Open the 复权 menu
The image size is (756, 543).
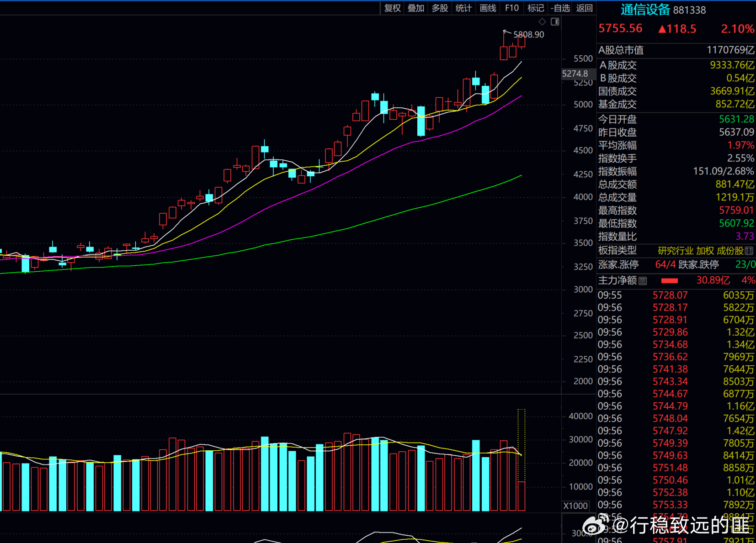point(392,8)
